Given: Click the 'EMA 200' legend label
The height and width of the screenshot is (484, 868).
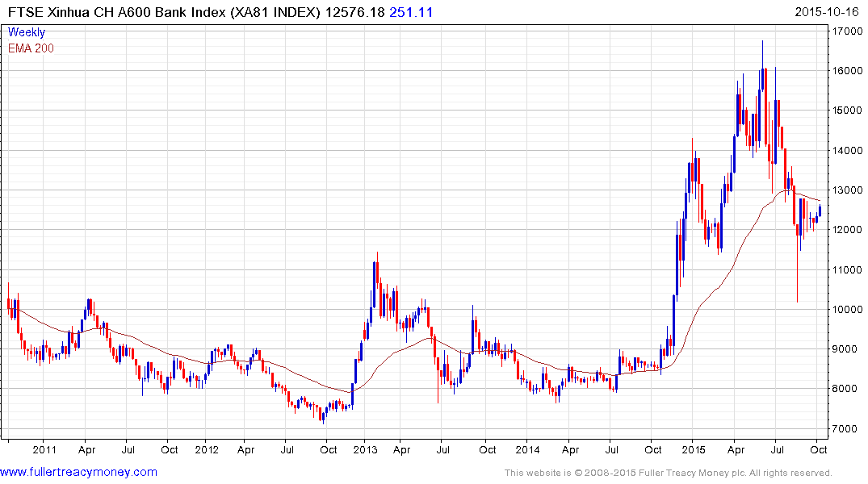Looking at the screenshot, I should (x=31, y=48).
